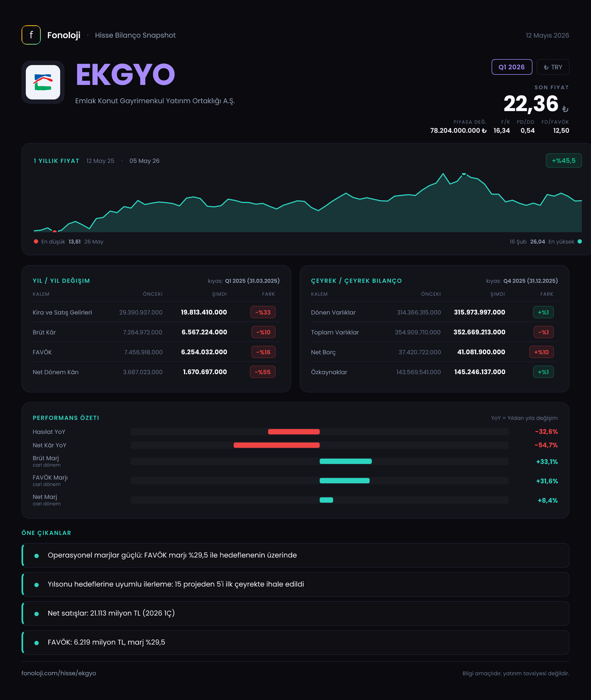
Task: Click the red lowest-price marker on chart
Action: pyautogui.click(x=55, y=231)
